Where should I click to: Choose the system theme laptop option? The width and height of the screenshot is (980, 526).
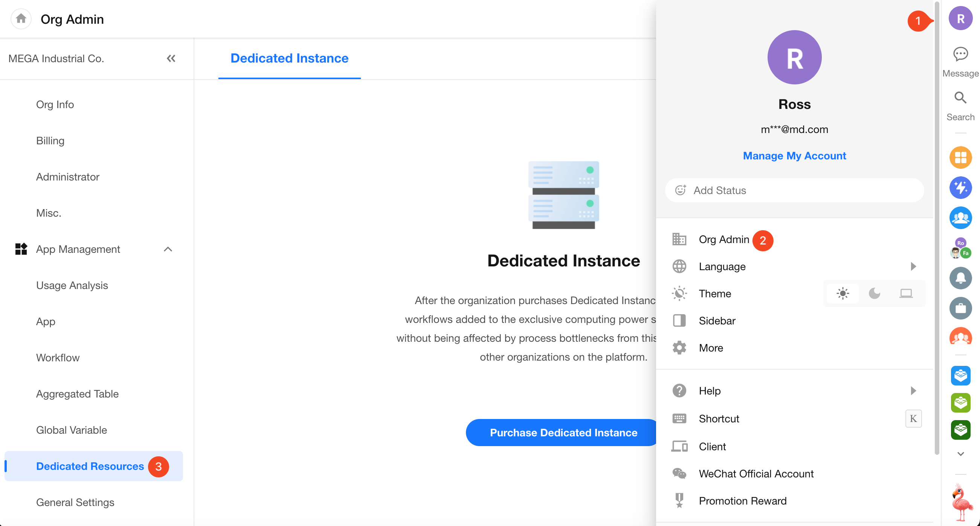906,294
